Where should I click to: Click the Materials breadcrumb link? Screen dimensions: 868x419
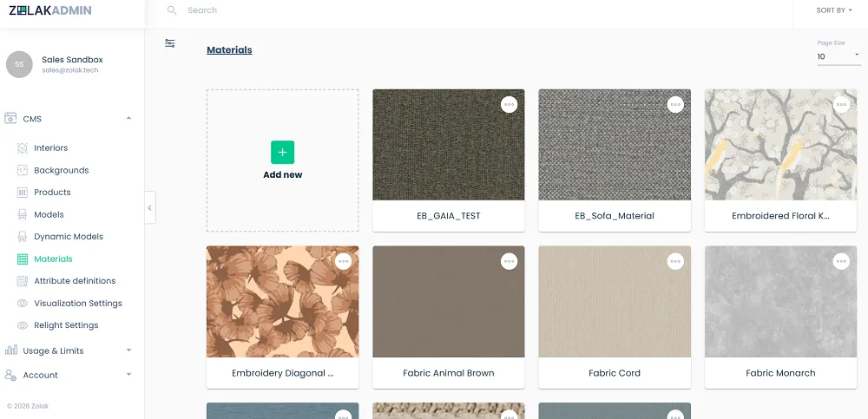pos(229,50)
